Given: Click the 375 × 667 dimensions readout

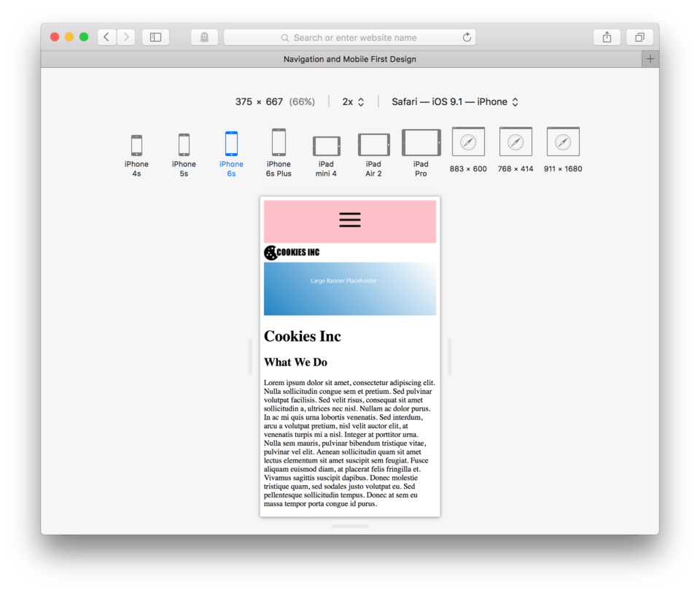Looking at the screenshot, I should coord(259,102).
